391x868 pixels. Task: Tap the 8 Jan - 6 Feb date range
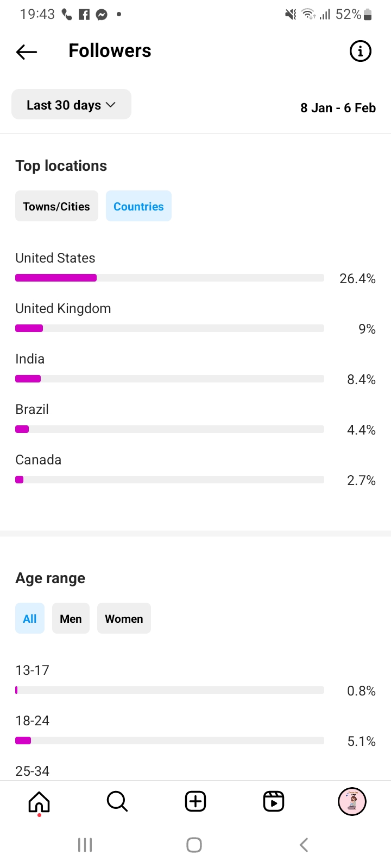point(338,108)
